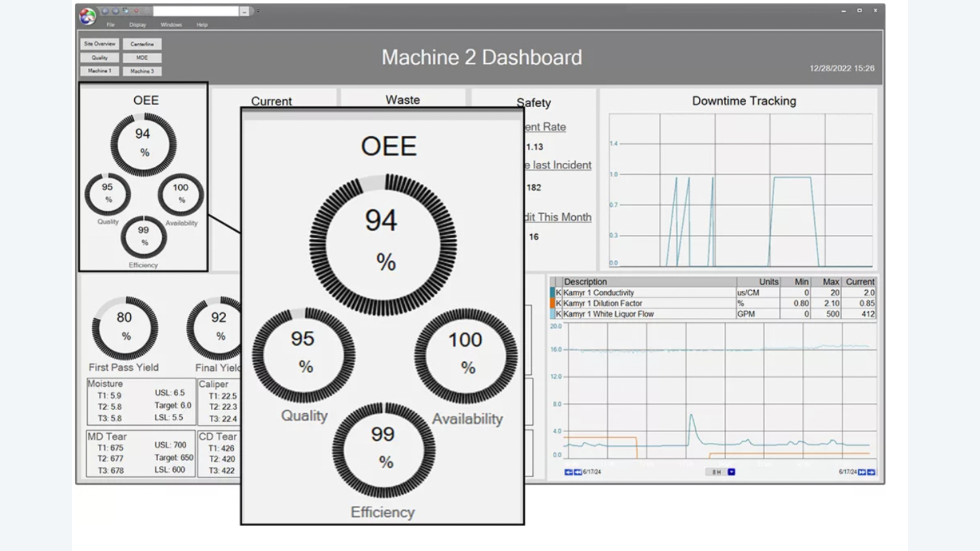Click the copy windows icon in toolbar
This screenshot has height=551, width=980.
(x=126, y=11)
